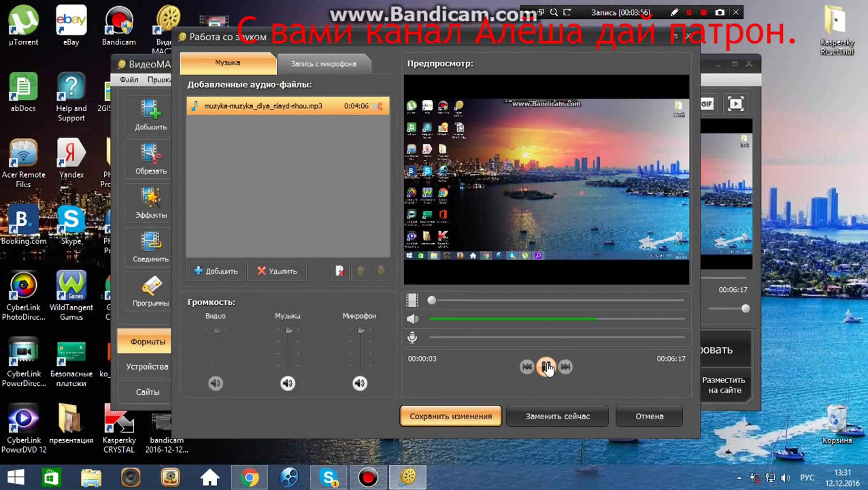Viewport: 868px width, 490px height.
Task: Open µTorrent desktop shortcut
Action: click(x=23, y=25)
